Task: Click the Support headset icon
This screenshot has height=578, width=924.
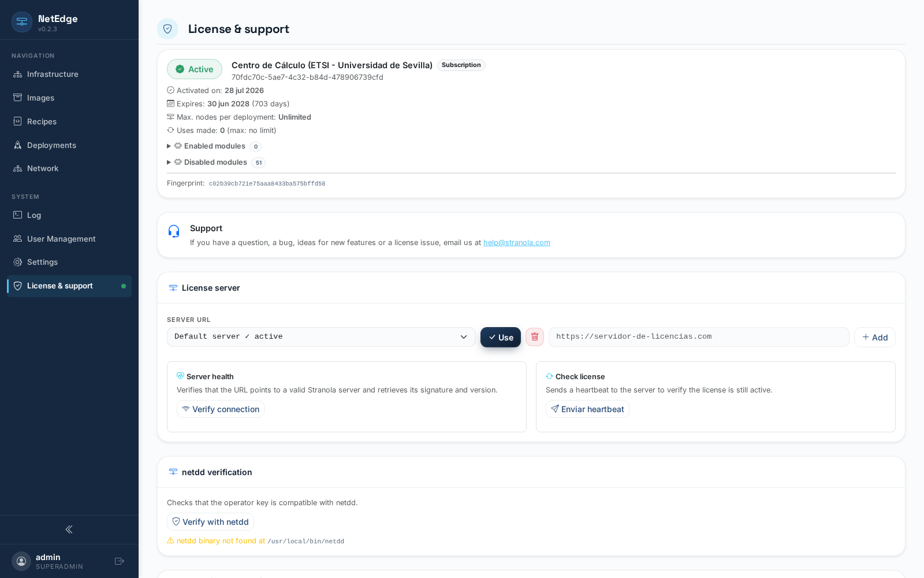Action: 174,231
